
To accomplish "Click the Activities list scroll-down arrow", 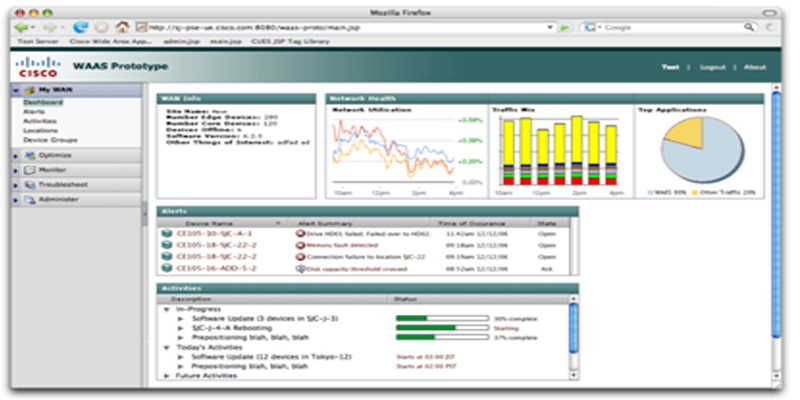I will [x=573, y=376].
